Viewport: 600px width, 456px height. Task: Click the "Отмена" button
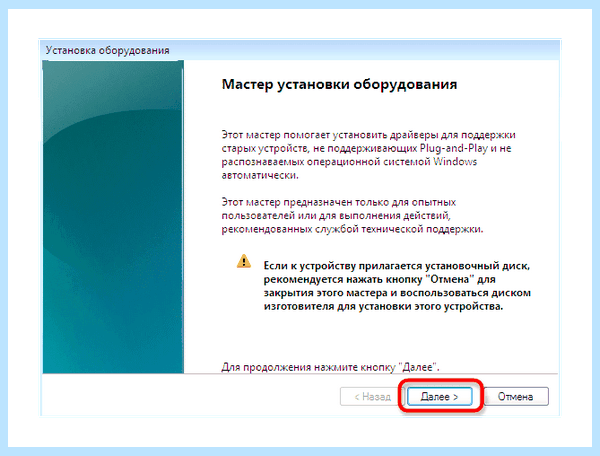[516, 397]
